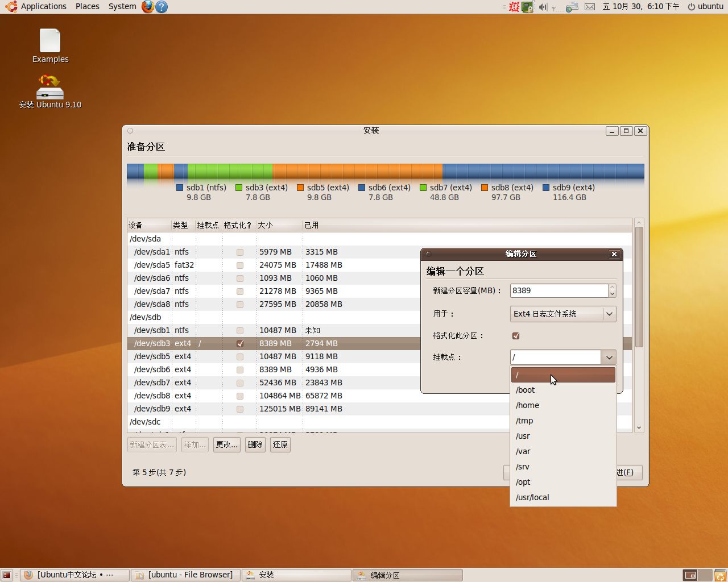Increase partition size with spinner up arrow
This screenshot has height=582, width=728.
pyautogui.click(x=612, y=287)
